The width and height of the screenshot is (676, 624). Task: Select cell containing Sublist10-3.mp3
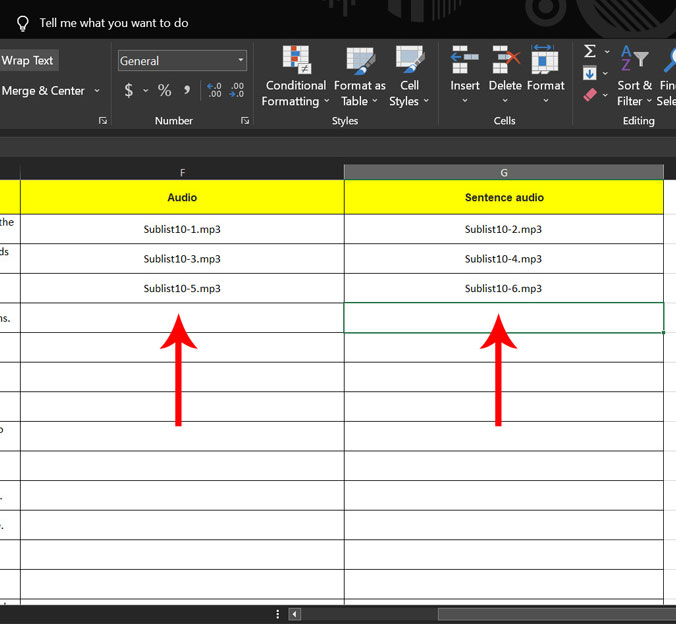pyautogui.click(x=182, y=259)
